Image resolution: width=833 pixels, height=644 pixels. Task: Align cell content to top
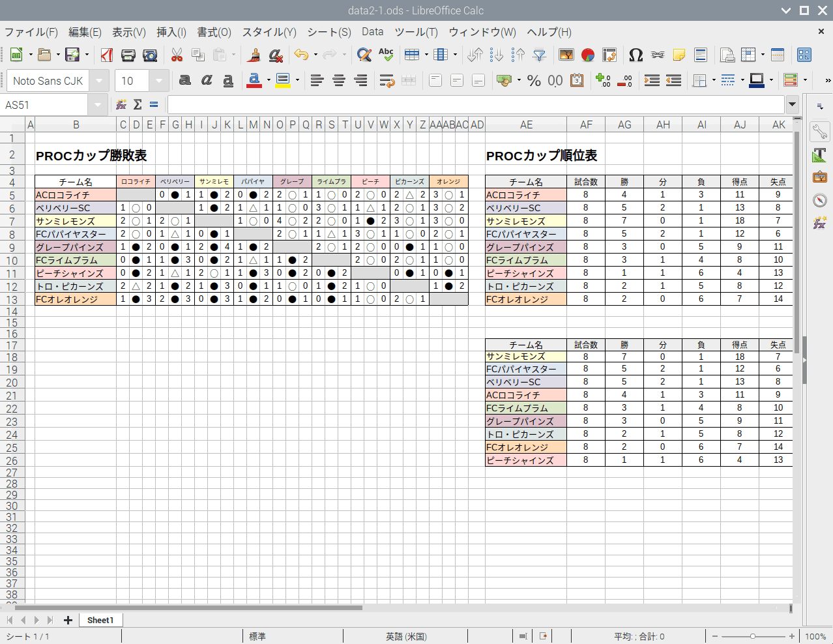435,80
